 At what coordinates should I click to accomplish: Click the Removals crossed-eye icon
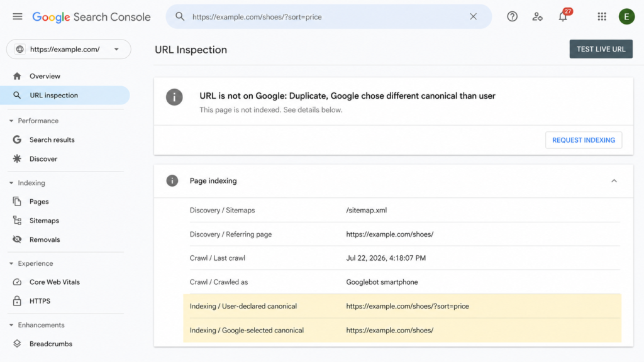tap(17, 239)
